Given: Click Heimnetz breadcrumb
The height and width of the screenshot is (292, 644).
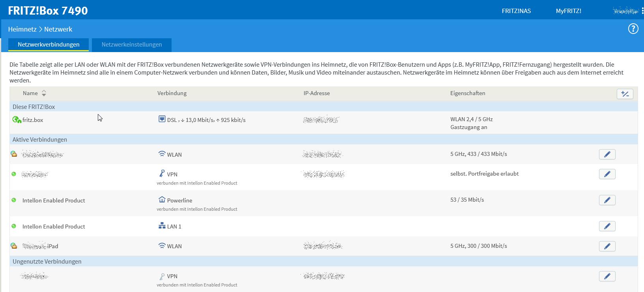Looking at the screenshot, I should [22, 29].
